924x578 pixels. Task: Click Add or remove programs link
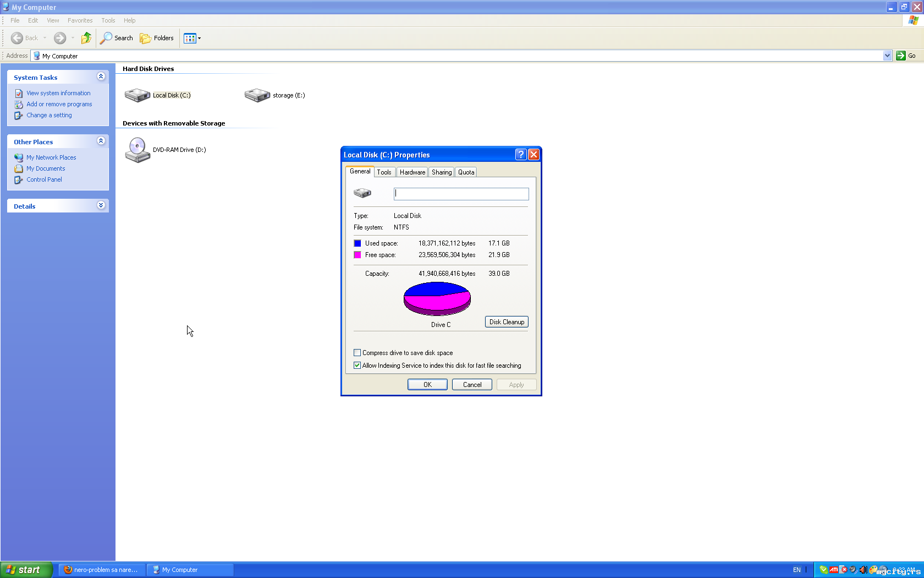(59, 104)
